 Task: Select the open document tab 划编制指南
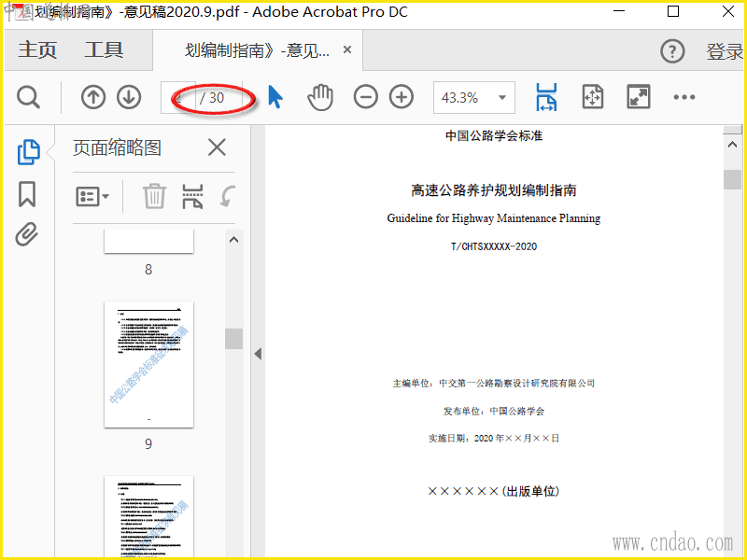point(258,50)
